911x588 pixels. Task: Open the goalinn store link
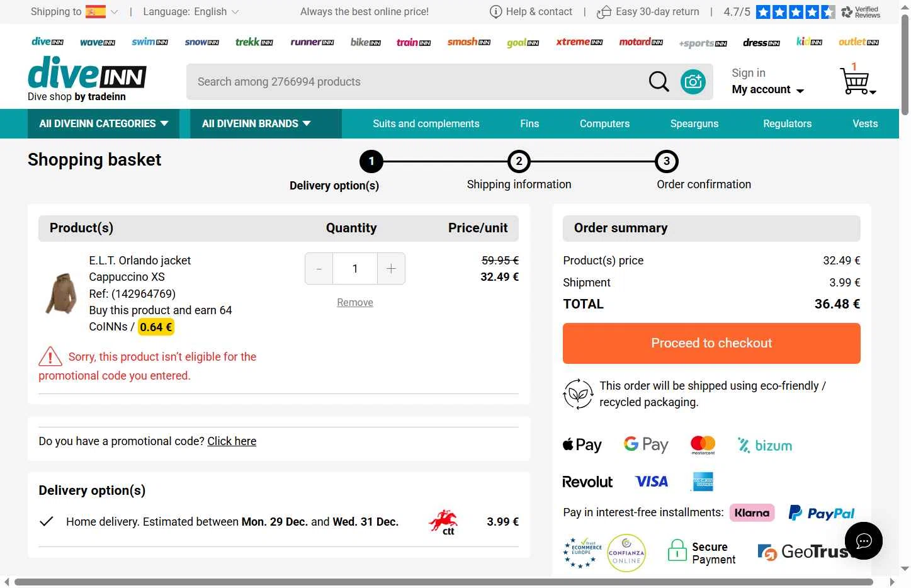coord(523,42)
